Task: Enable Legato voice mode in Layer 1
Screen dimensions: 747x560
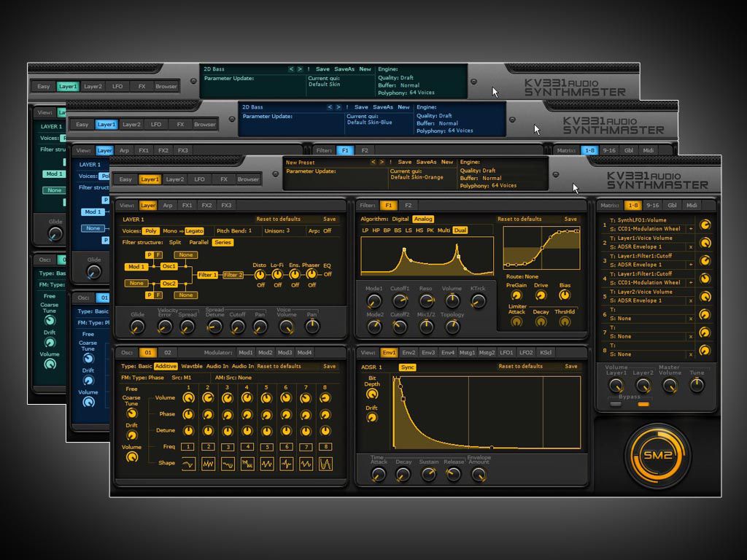Action: coord(194,230)
